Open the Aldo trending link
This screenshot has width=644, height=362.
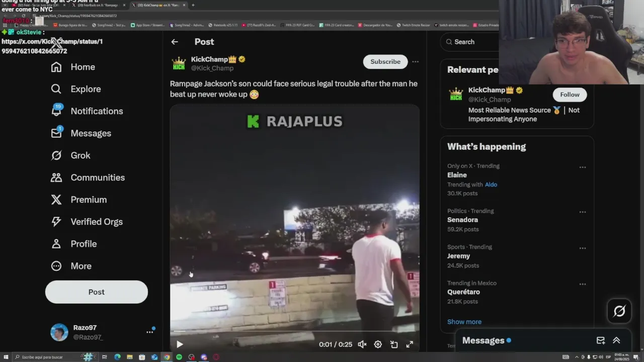(x=491, y=185)
